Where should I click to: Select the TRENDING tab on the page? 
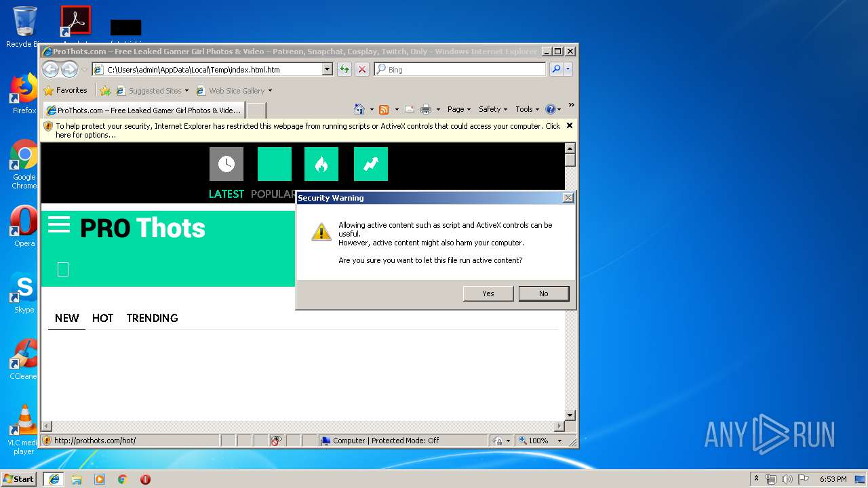pos(152,318)
